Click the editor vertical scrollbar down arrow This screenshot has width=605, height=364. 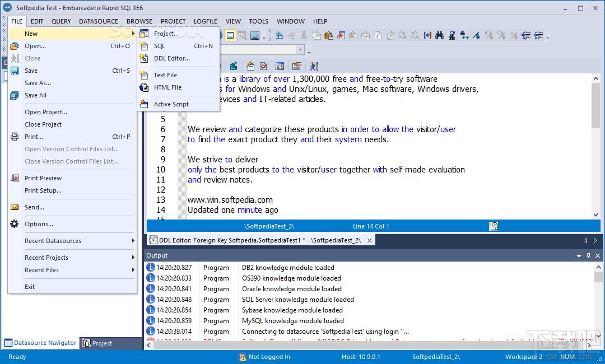(x=595, y=215)
